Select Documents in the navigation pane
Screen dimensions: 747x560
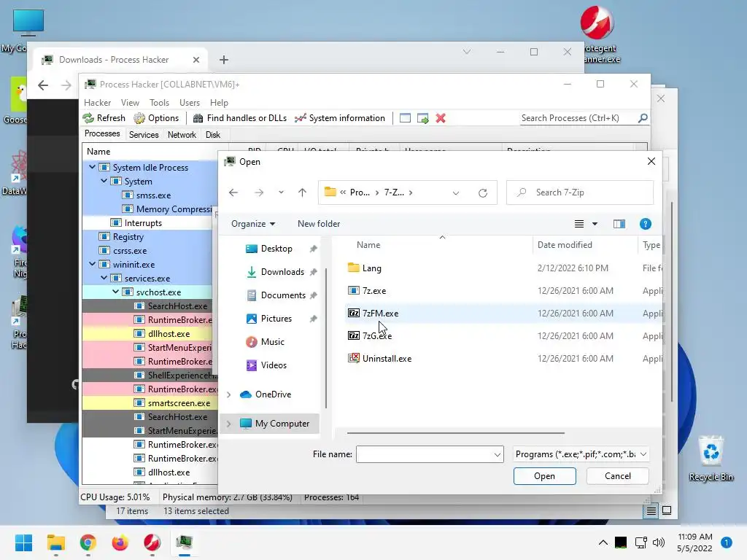pos(283,295)
